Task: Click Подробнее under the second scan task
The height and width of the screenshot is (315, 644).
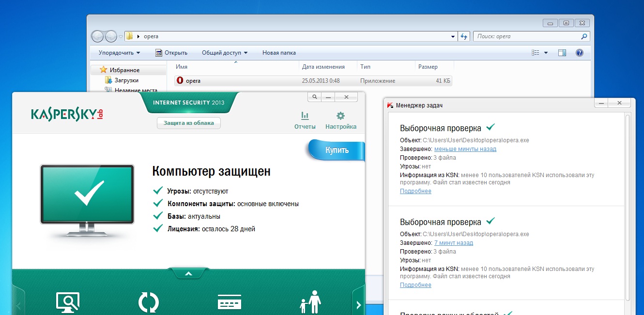Action: coord(415,285)
